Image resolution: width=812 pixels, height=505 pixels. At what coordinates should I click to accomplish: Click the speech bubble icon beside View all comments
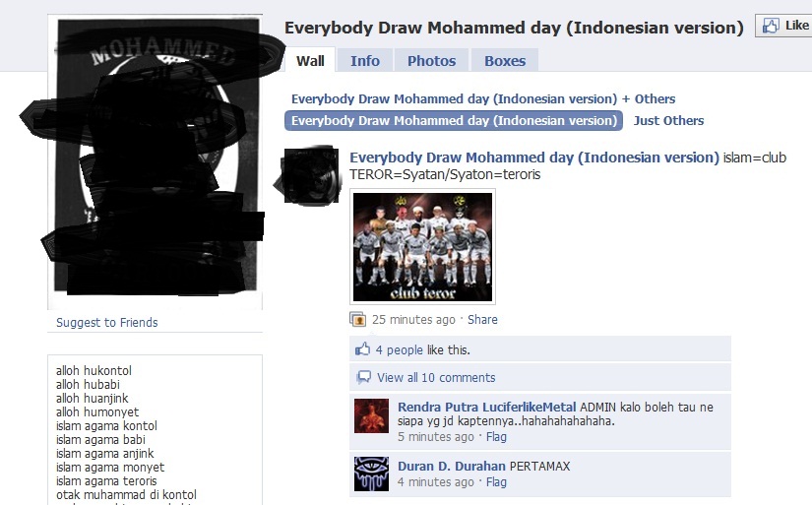(363, 377)
